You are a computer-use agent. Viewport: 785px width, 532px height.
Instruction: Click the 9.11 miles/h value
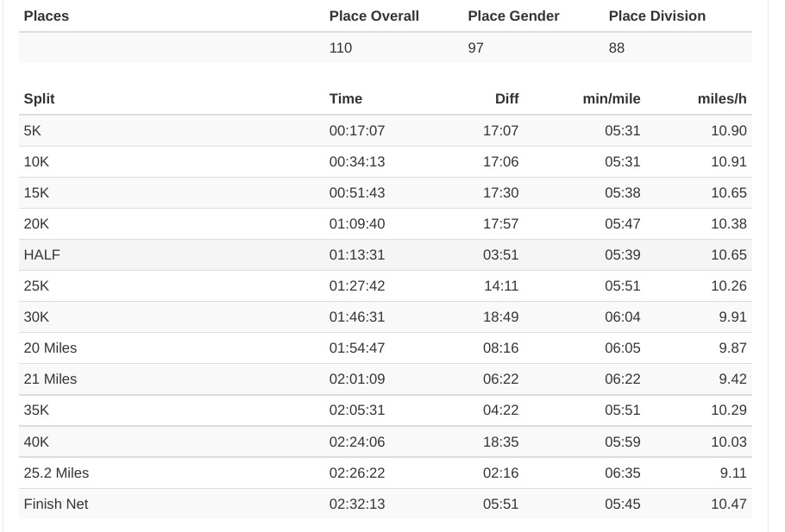point(732,473)
